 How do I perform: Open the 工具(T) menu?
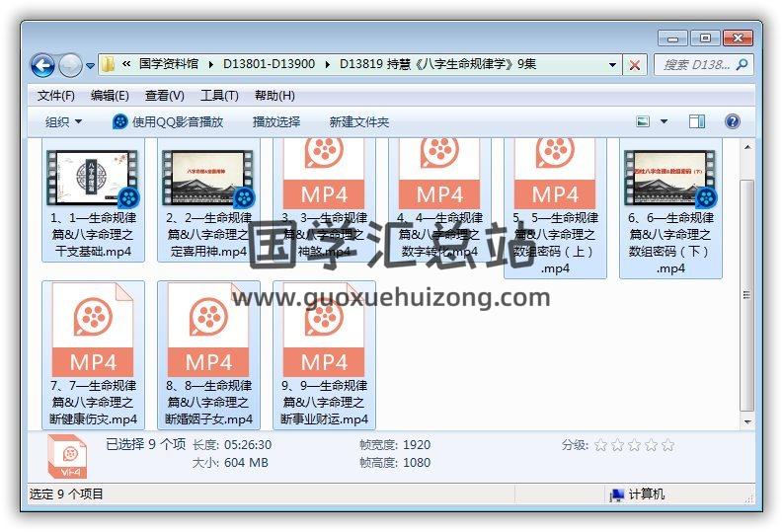point(219,96)
